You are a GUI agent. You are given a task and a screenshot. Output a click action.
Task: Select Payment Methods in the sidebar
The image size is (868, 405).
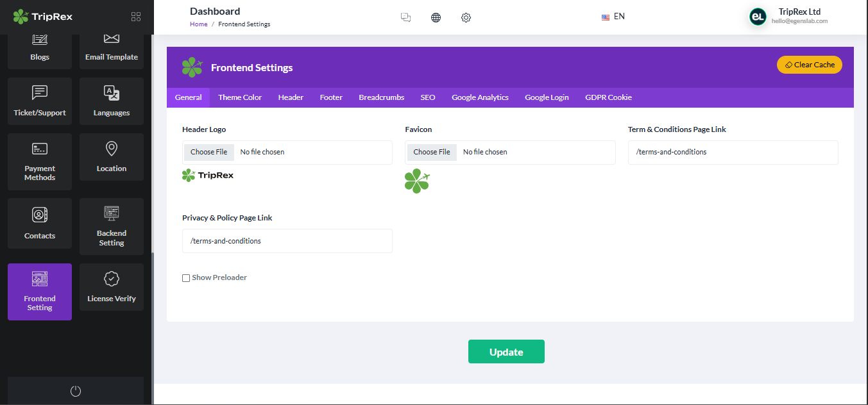(39, 161)
